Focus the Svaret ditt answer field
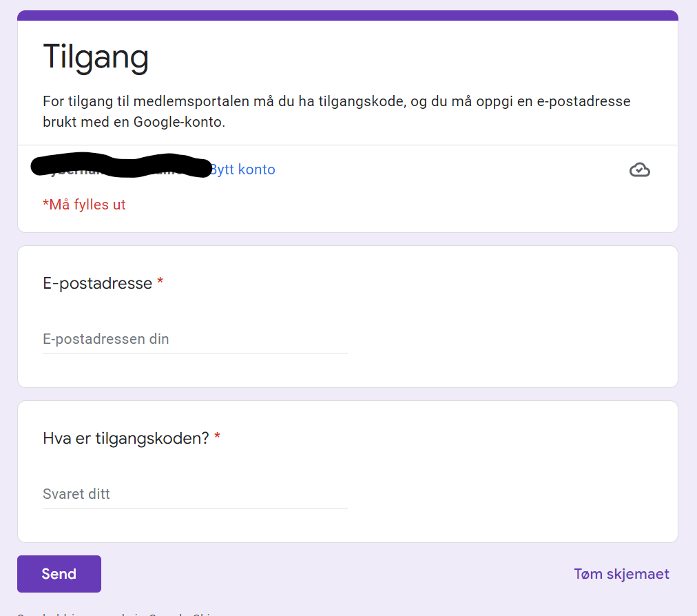The height and width of the screenshot is (616, 697). click(195, 494)
